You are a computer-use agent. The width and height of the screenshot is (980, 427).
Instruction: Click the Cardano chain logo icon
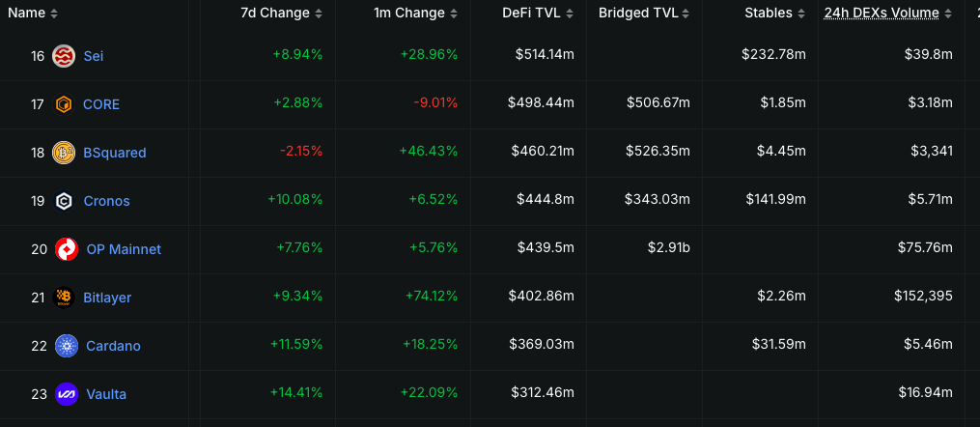pos(67,346)
